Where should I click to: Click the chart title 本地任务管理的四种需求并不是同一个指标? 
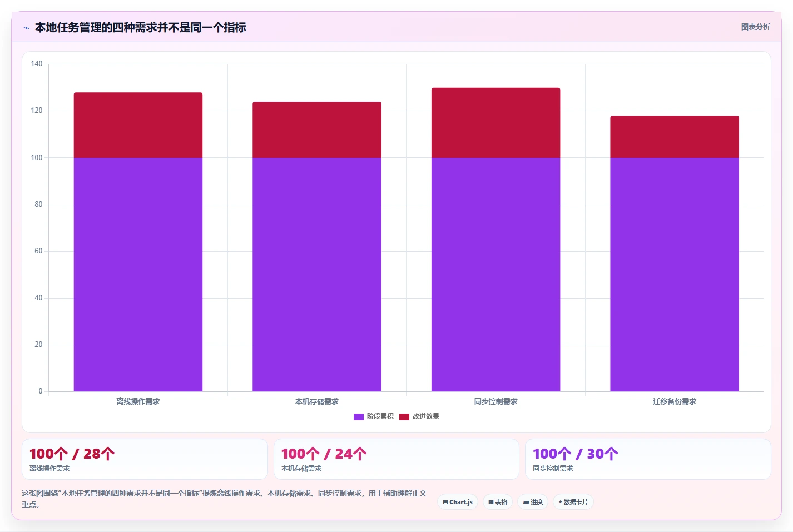(140, 27)
